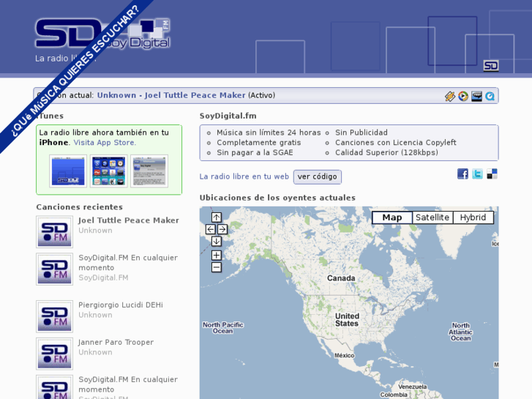
Task: Click the SoyDigital.fm heading
Action: [228, 116]
